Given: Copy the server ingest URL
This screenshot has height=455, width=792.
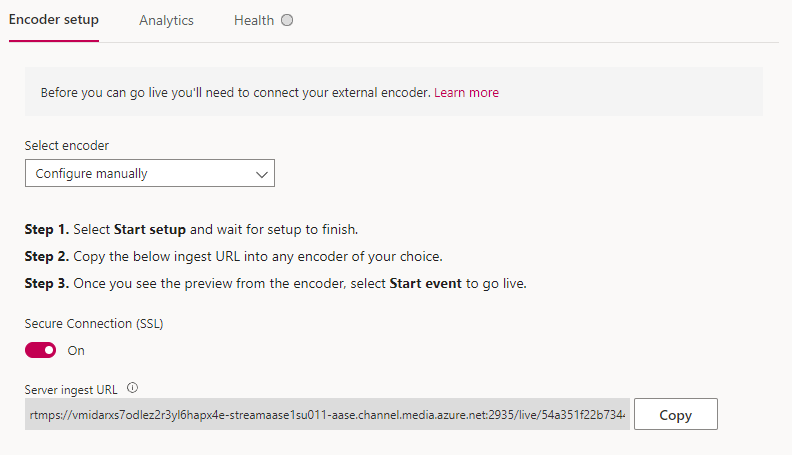Looking at the screenshot, I should coord(675,414).
